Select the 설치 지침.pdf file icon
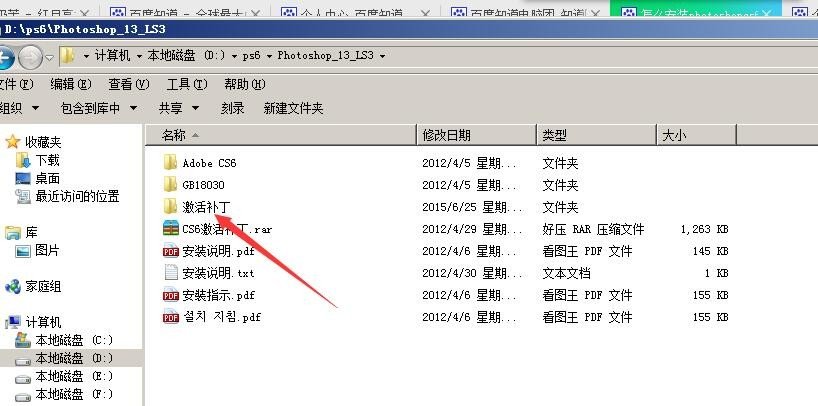This screenshot has height=406, width=818. pos(171,317)
